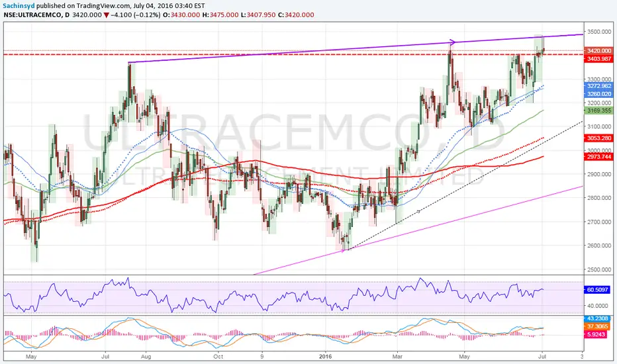Click the orange 37.3065 signal value label

point(597,327)
